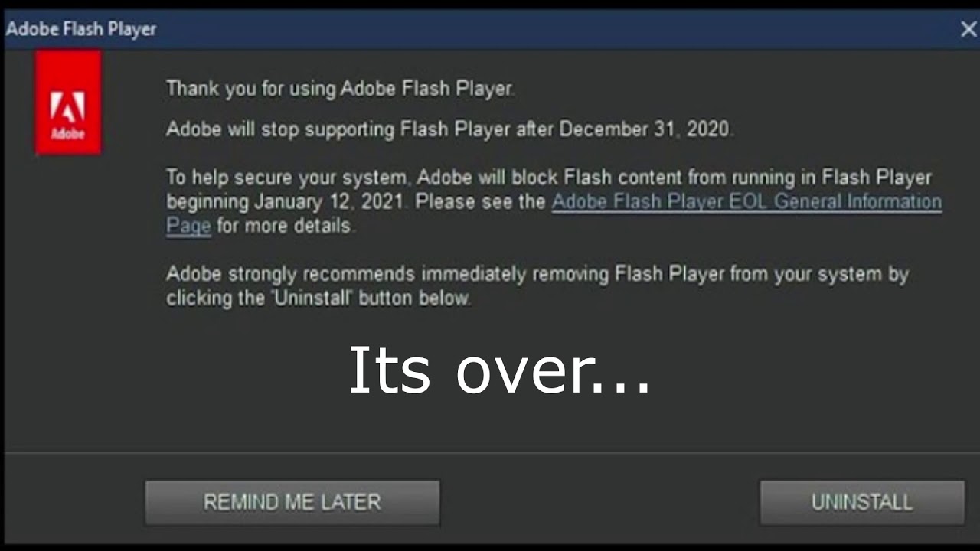Click the separator line above the buttons

[x=490, y=452]
